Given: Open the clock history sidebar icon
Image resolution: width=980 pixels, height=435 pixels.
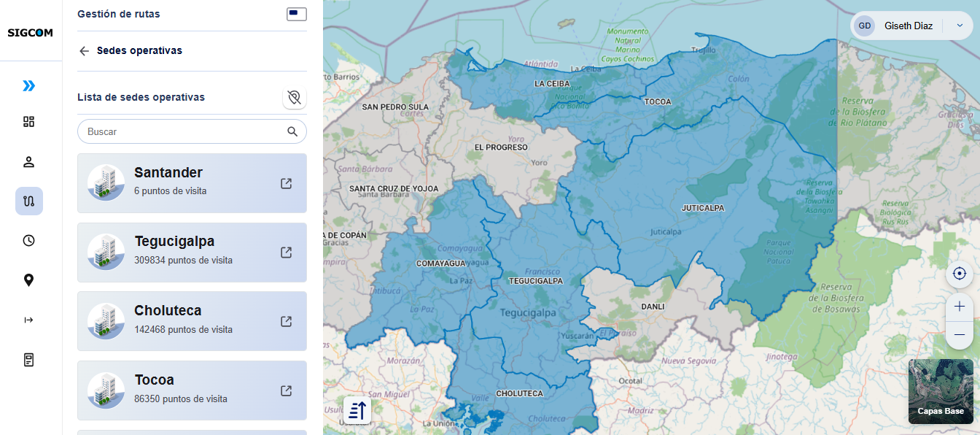Looking at the screenshot, I should click(28, 240).
